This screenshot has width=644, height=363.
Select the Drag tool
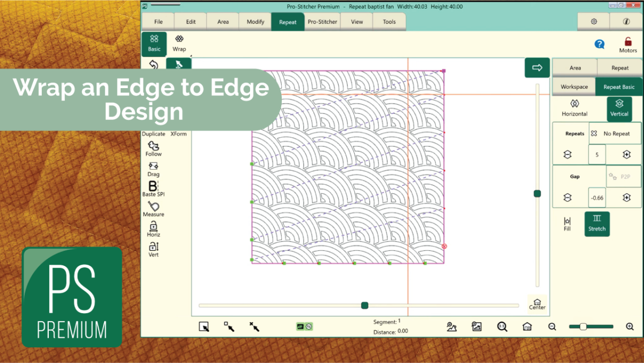click(153, 169)
